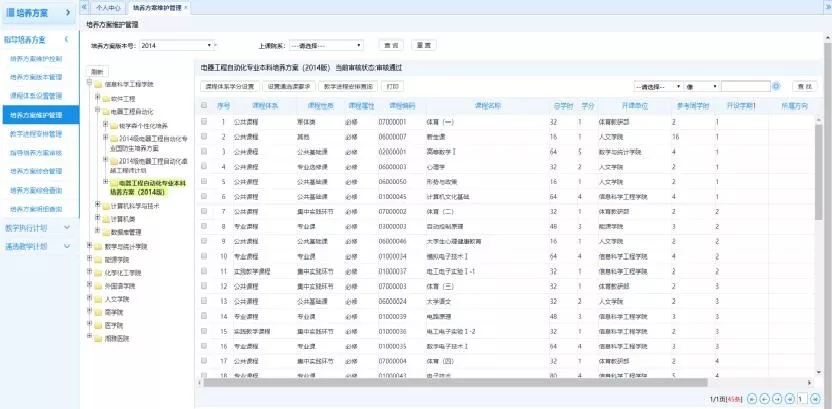Click the 人文学院 folder icon in tree
The height and width of the screenshot is (409, 832).
point(98,298)
